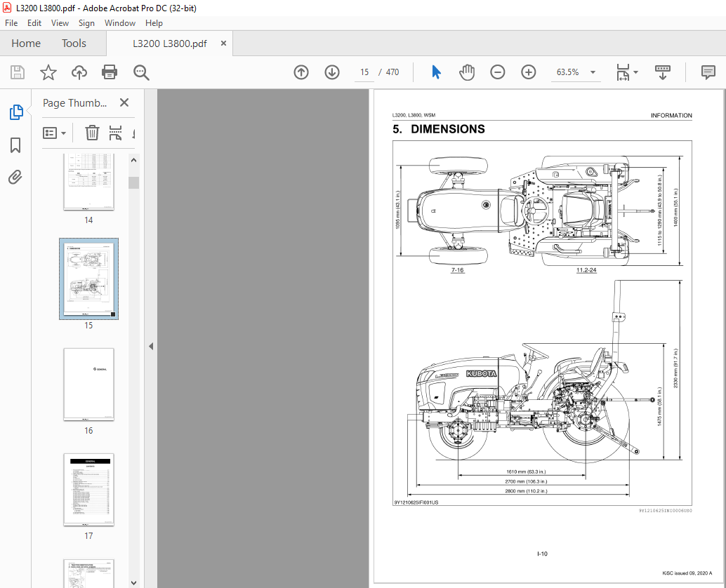The height and width of the screenshot is (588, 726).
Task: Click the '5. DIMENSIONS' heading text
Action: [x=438, y=129]
